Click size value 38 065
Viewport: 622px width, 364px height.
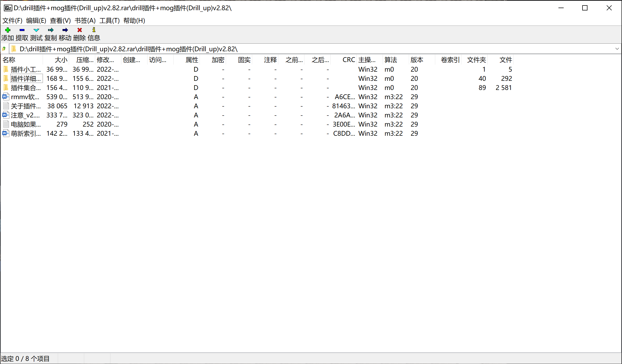click(57, 106)
